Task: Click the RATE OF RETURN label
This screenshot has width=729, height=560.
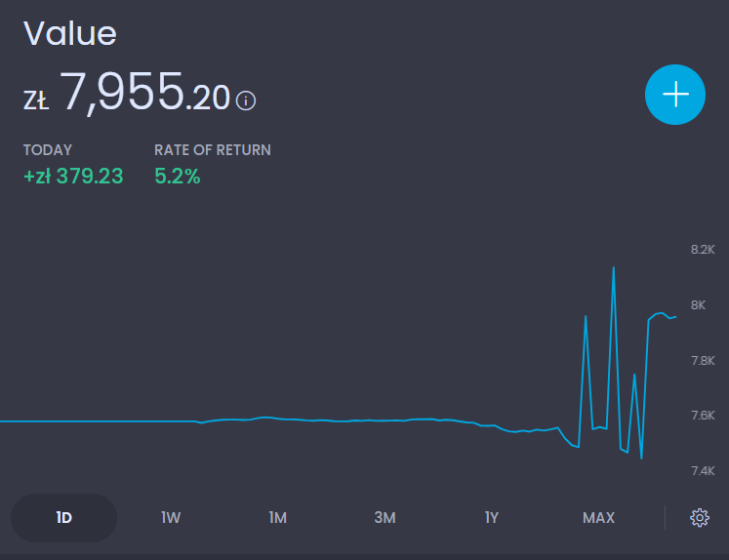Action: point(213,150)
